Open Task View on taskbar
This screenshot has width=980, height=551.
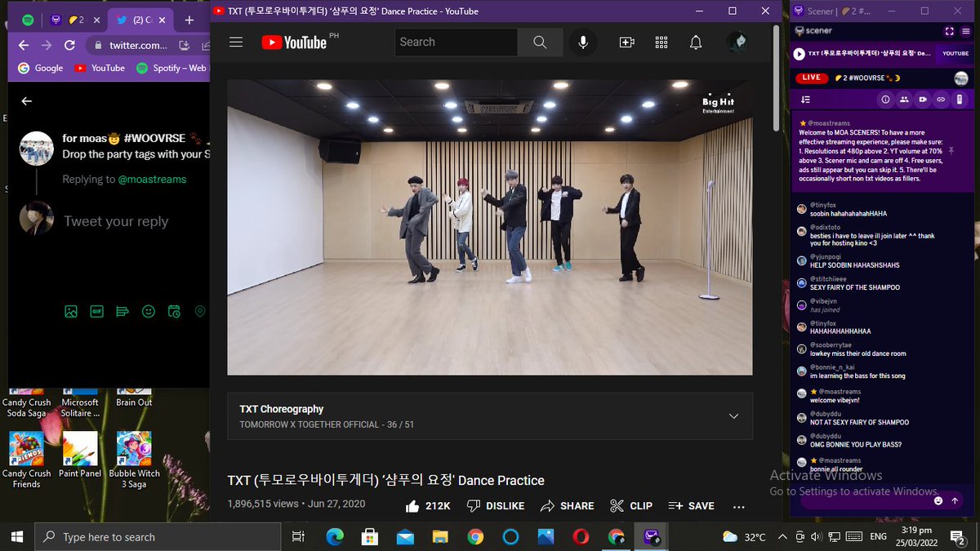(x=298, y=536)
